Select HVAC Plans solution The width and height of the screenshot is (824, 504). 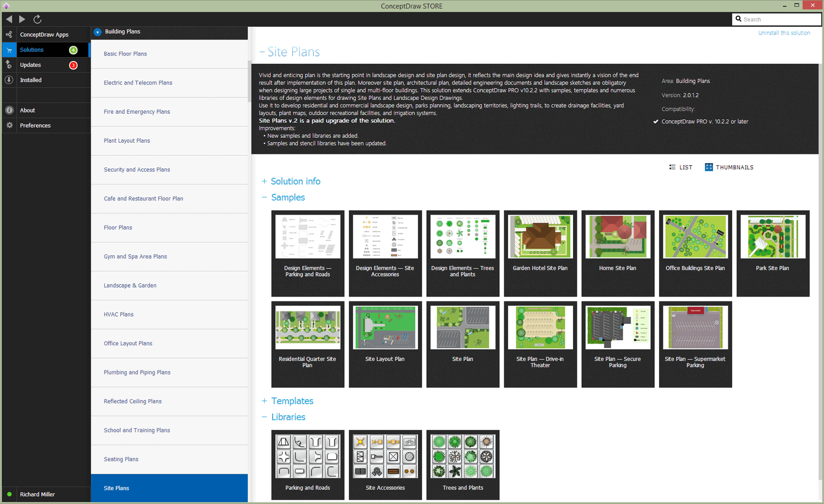point(169,315)
